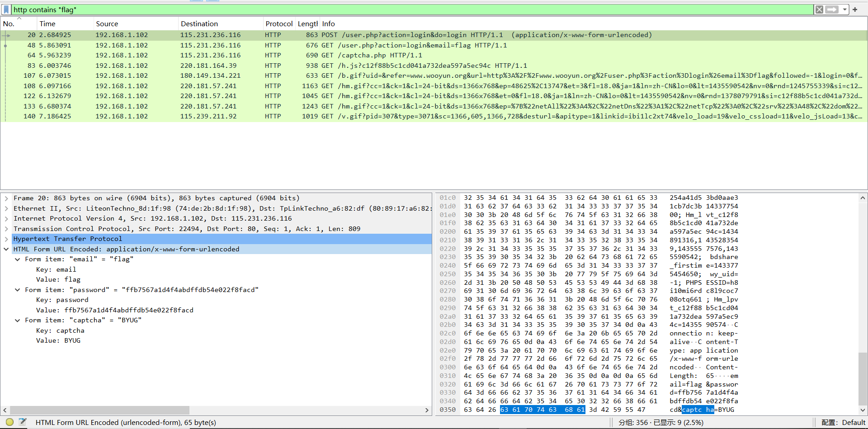The image size is (868, 429).
Task: Click highlighted hex bytes 63 61 70 74
Action: coord(528,410)
